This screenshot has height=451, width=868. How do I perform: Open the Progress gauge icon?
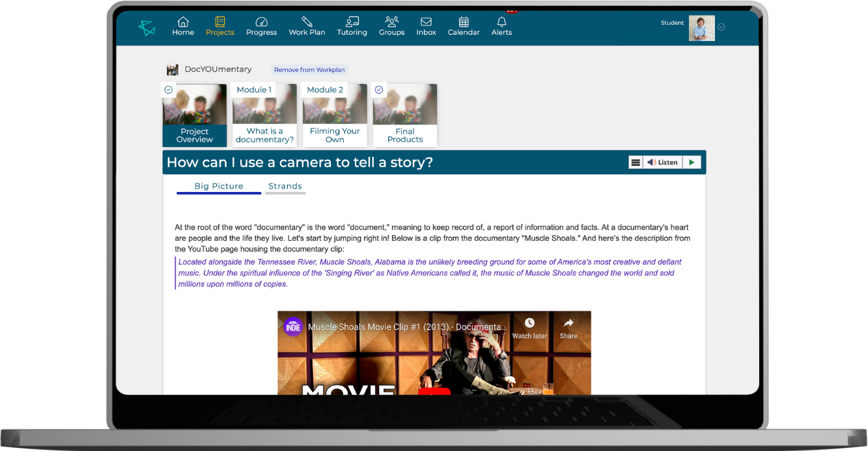pyautogui.click(x=261, y=21)
